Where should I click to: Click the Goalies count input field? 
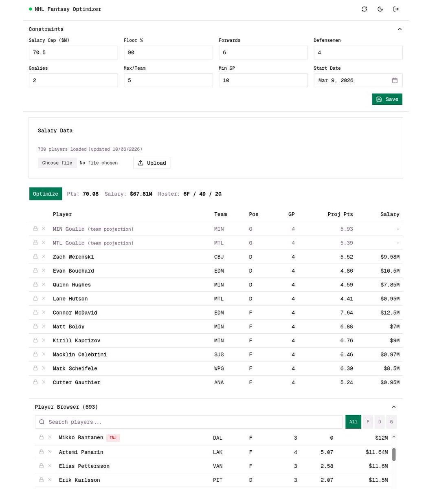(x=73, y=80)
